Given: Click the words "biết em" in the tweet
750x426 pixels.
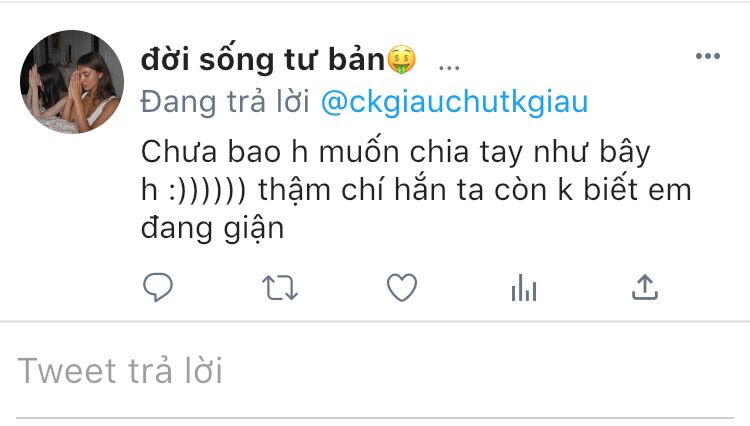Looking at the screenshot, I should point(637,189).
